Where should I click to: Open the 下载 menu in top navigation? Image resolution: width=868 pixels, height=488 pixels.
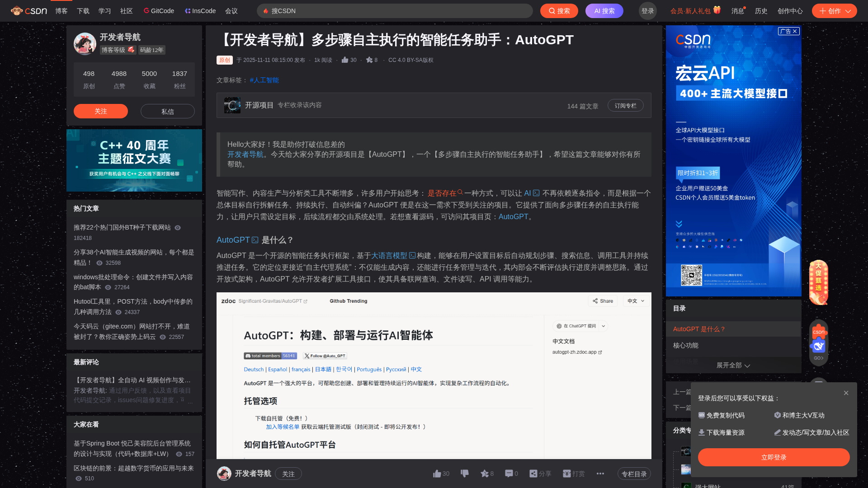tap(83, 11)
